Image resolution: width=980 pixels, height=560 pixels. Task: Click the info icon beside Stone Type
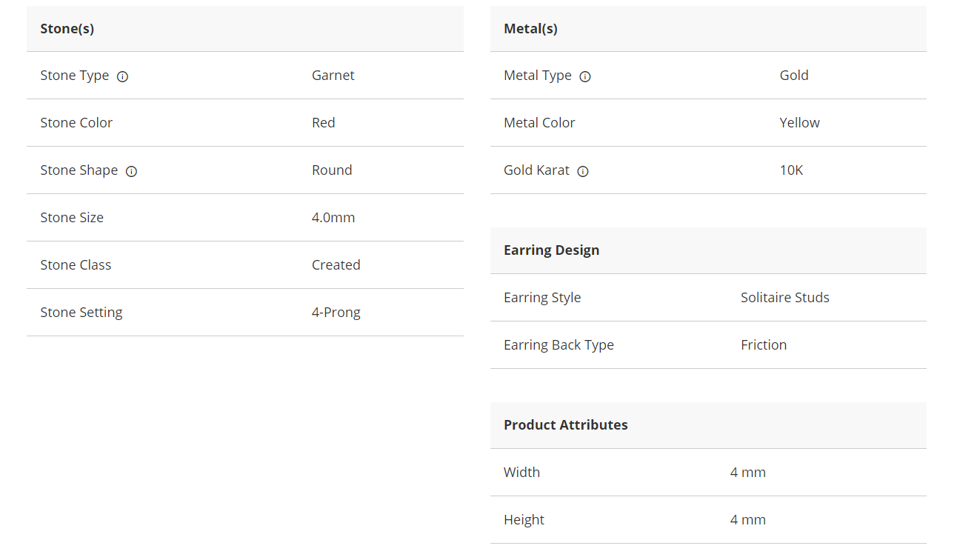coord(123,76)
